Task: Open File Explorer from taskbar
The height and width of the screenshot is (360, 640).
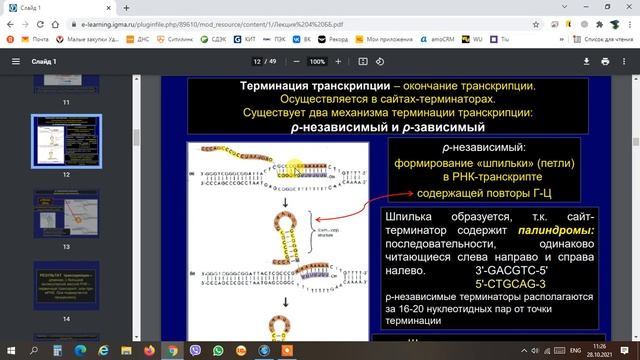Action: click(x=126, y=351)
